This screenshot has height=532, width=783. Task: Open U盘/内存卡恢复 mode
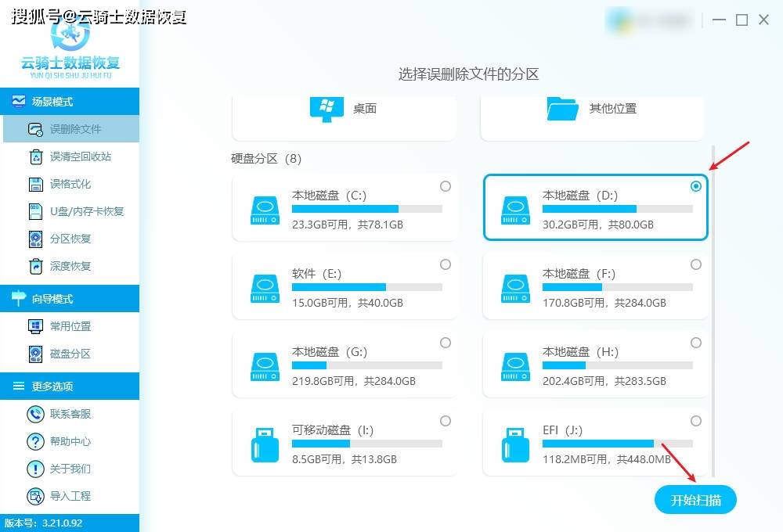[70, 211]
